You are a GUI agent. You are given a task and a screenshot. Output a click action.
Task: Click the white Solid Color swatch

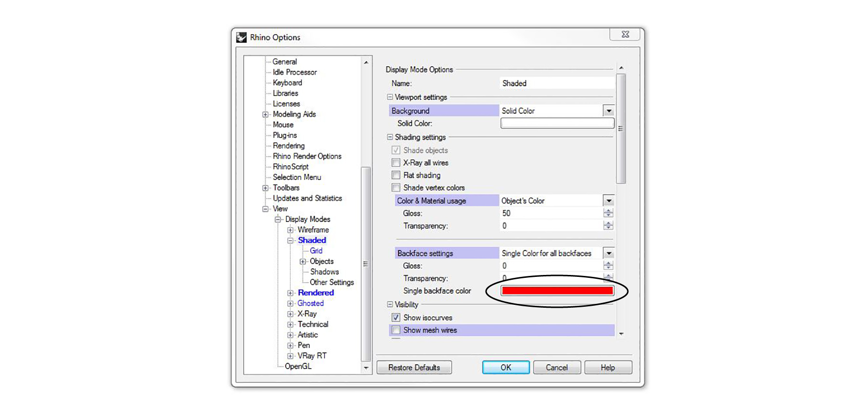pos(557,123)
